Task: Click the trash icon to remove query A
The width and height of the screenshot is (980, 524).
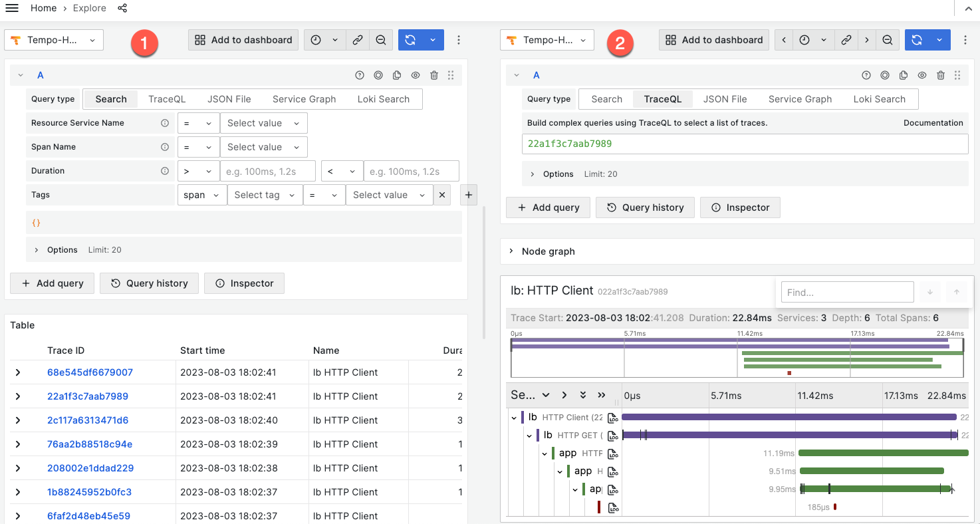Action: click(x=434, y=75)
